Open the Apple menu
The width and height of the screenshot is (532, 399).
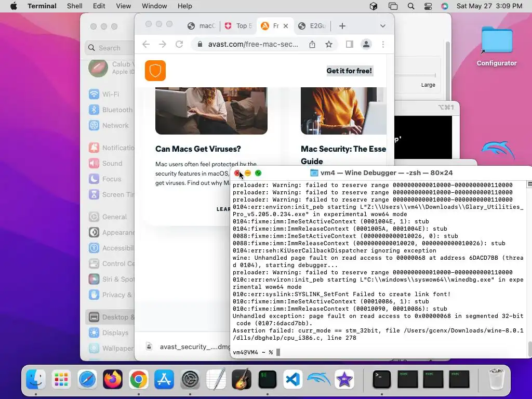pos(14,6)
